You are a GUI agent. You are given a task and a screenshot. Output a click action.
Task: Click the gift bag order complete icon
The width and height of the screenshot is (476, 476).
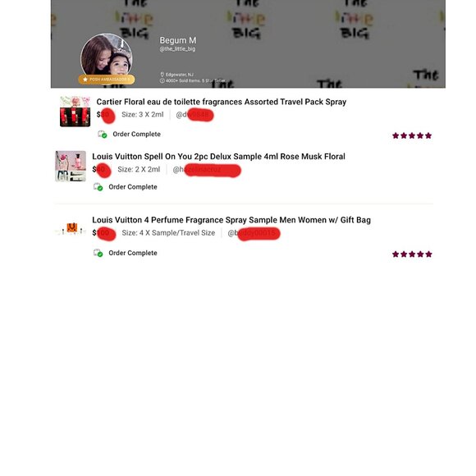click(98, 253)
